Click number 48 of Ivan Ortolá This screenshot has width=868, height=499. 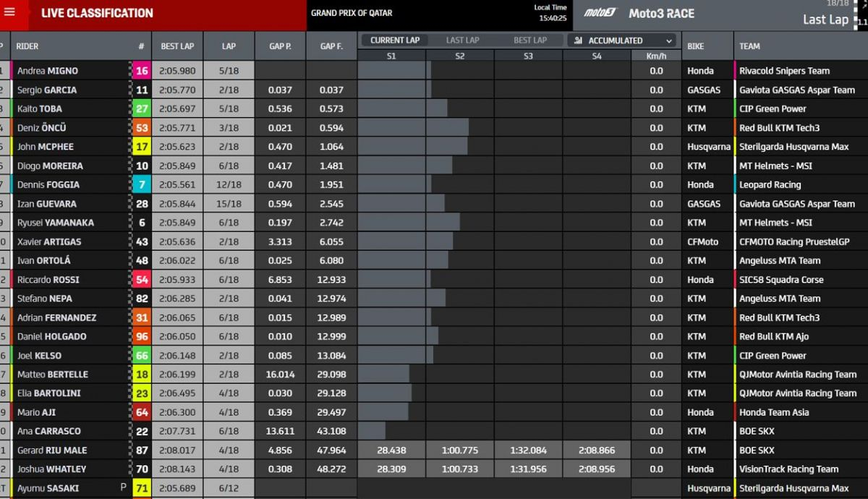142,260
